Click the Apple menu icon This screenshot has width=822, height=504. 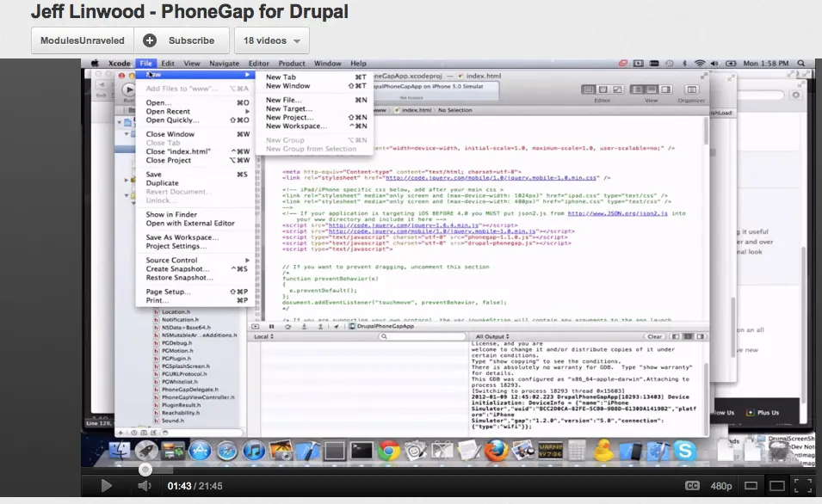point(95,64)
